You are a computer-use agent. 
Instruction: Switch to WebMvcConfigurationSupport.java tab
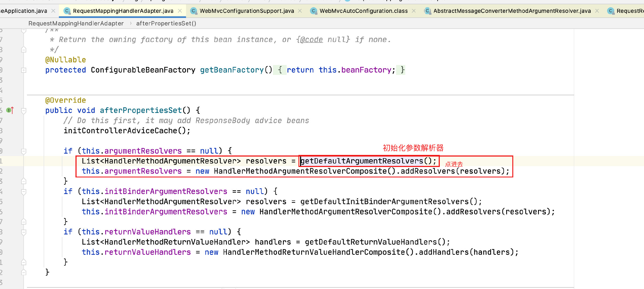tap(247, 11)
